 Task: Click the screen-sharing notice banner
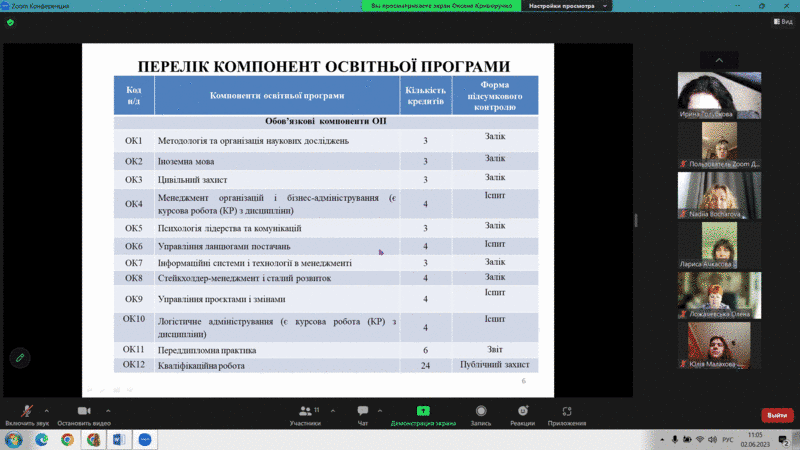point(441,6)
